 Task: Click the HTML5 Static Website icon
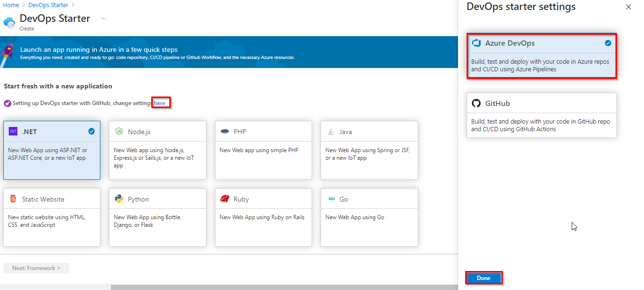pos(13,199)
